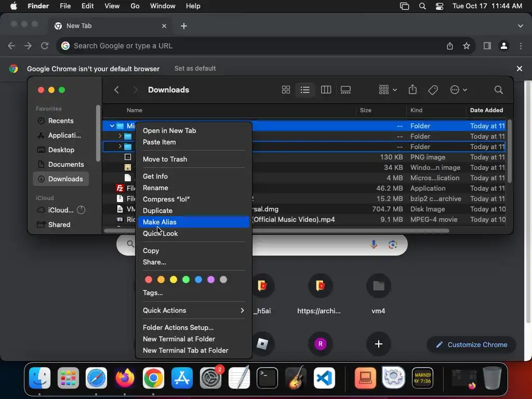Open Chrome side panel icon

[487, 46]
